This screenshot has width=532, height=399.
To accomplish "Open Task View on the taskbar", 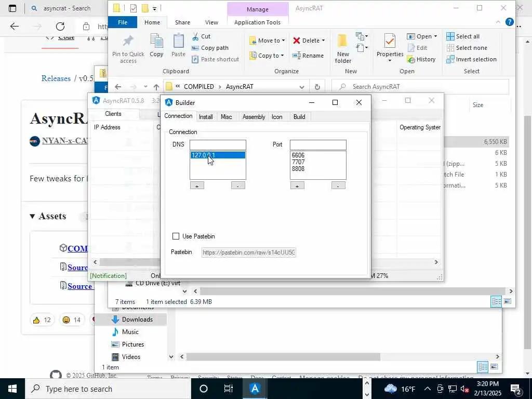I will coord(229,389).
